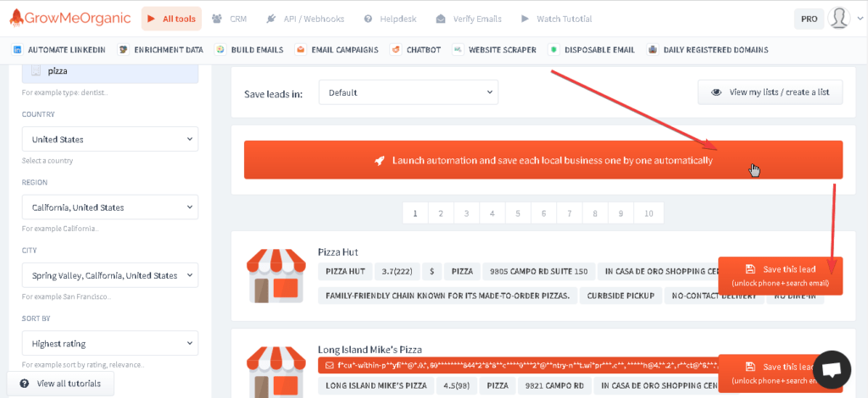The height and width of the screenshot is (398, 868).
Task: Click the 4.5(98) rating tag
Action: (456, 385)
